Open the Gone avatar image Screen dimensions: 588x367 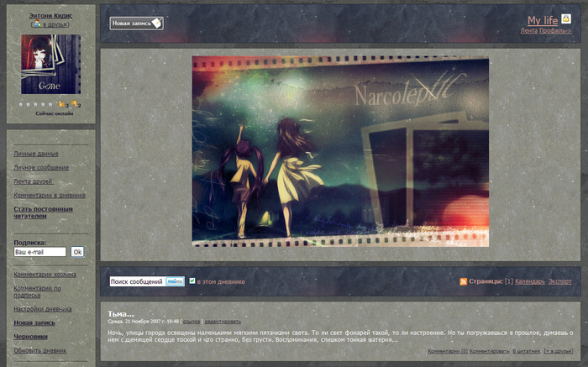tap(50, 64)
